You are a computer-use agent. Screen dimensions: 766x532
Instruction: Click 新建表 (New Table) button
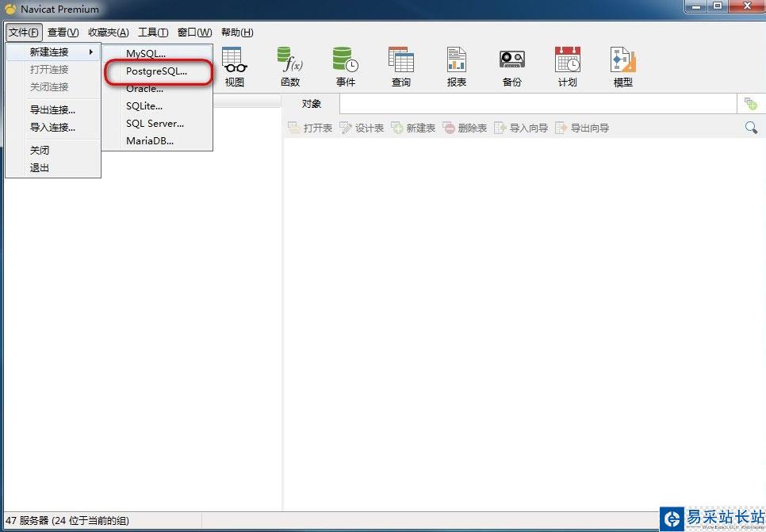pyautogui.click(x=413, y=128)
